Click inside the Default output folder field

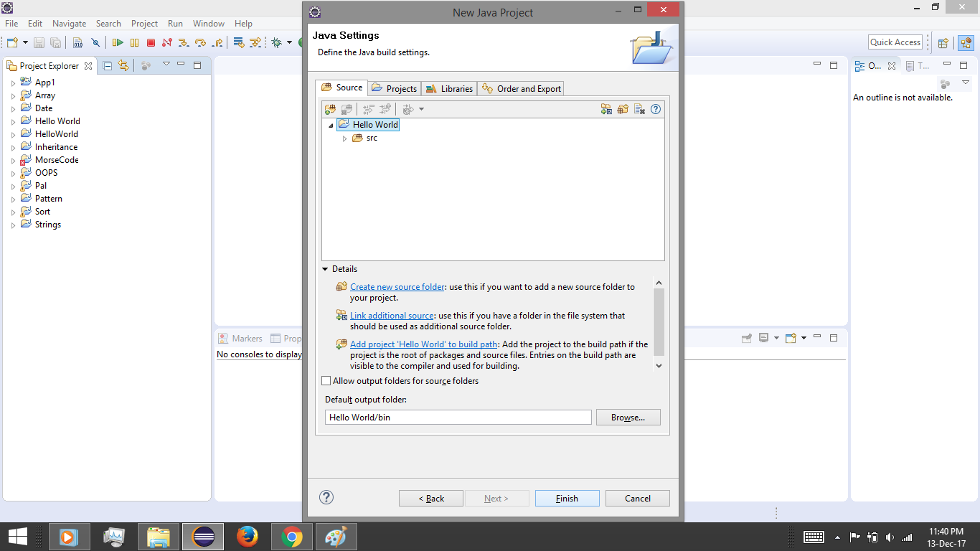pyautogui.click(x=458, y=417)
